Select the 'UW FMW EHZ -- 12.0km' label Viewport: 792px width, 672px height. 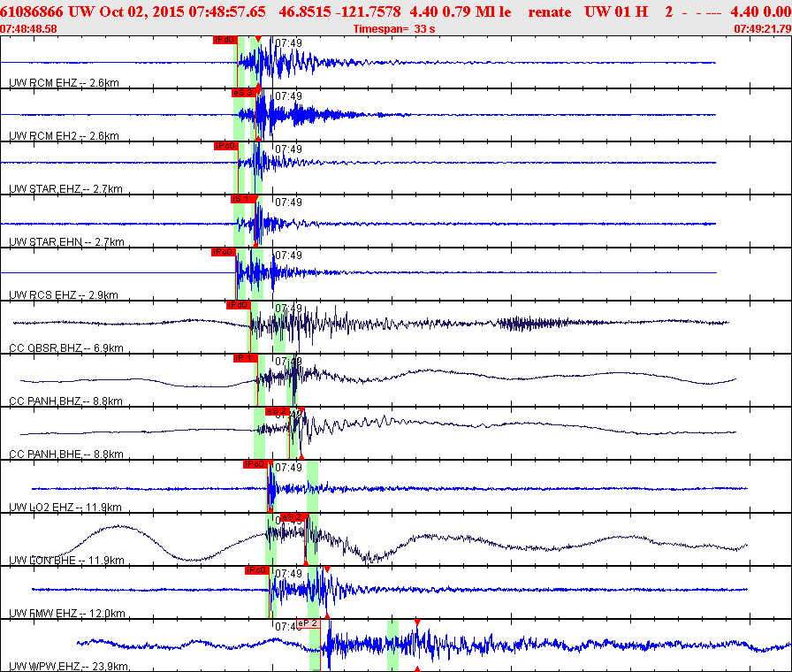[67, 614]
